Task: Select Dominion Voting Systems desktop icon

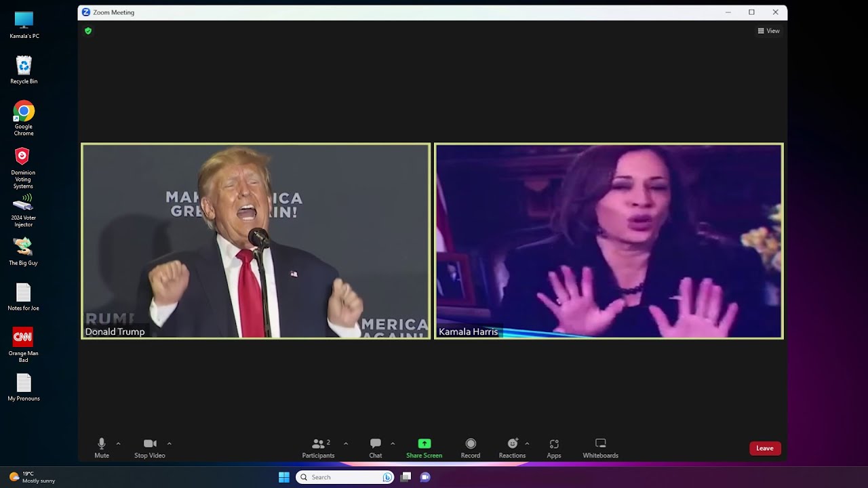Action: tap(23, 168)
